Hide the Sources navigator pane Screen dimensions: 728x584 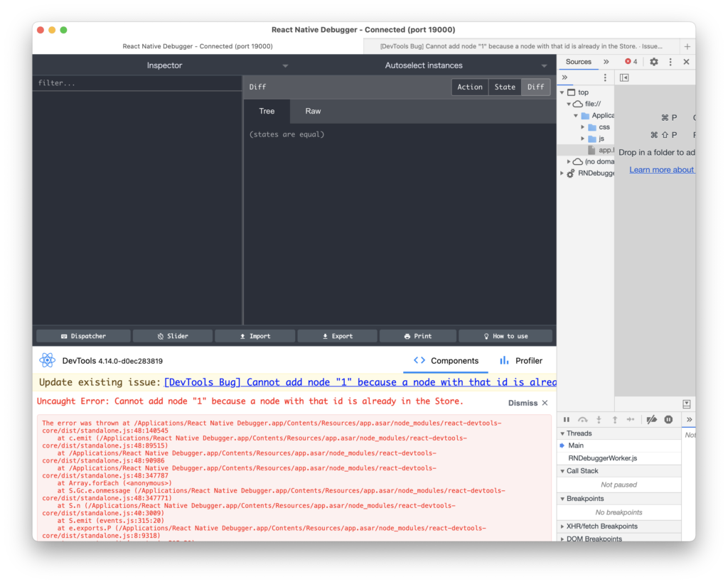[x=624, y=77]
